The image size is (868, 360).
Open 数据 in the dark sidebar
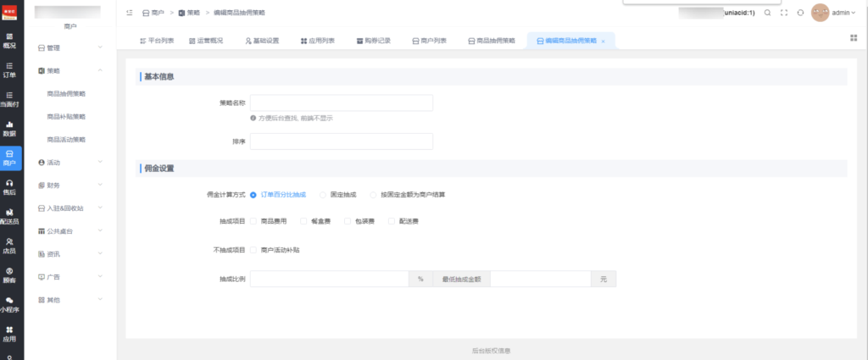[x=9, y=129]
